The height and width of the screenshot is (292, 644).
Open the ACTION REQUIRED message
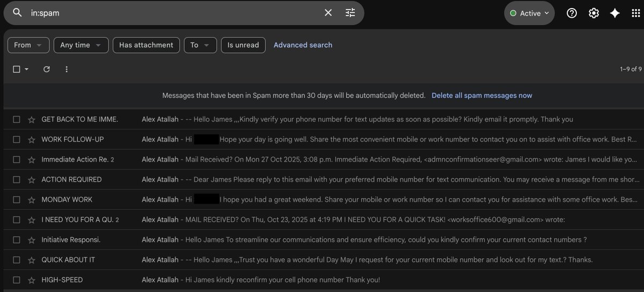click(x=324, y=179)
